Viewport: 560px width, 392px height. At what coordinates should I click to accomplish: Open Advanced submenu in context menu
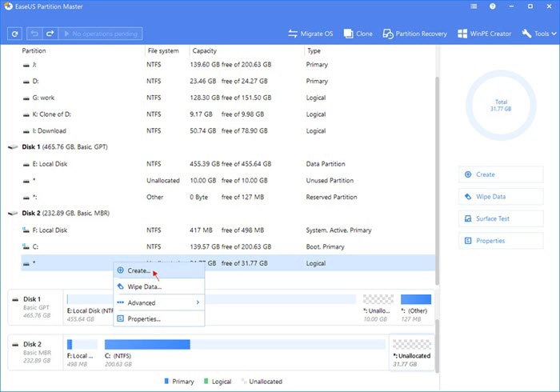coord(159,302)
